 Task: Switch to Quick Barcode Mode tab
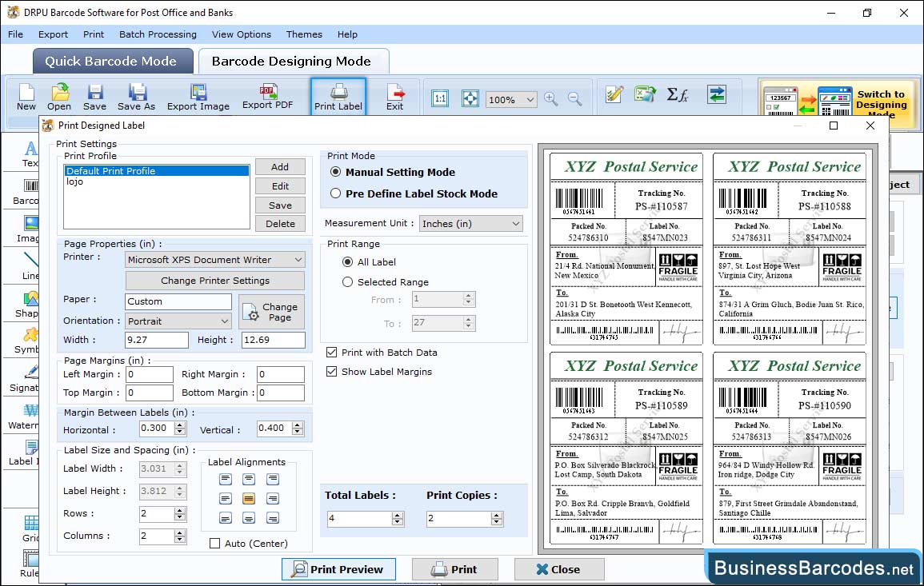tap(113, 62)
